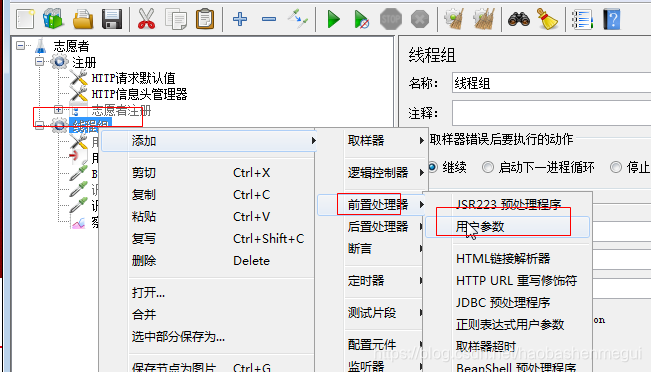The width and height of the screenshot is (651, 372).
Task: Reset search with broom icon
Action: tap(547, 19)
